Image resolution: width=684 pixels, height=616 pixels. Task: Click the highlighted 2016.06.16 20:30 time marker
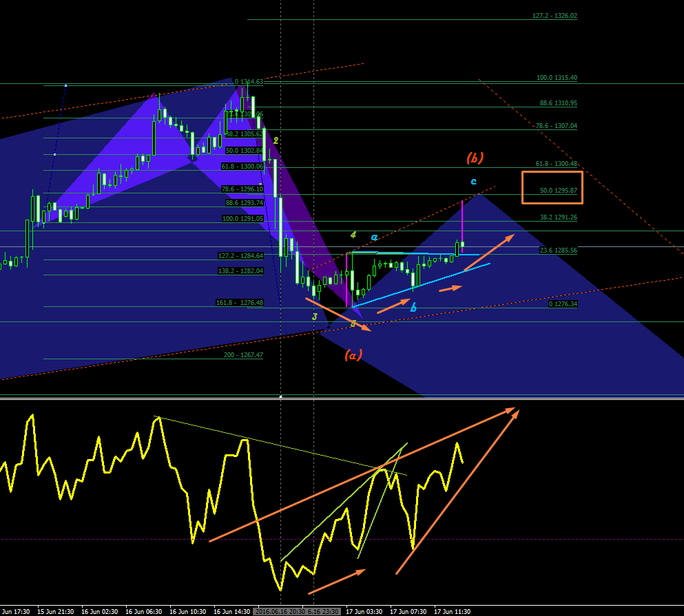280,612
